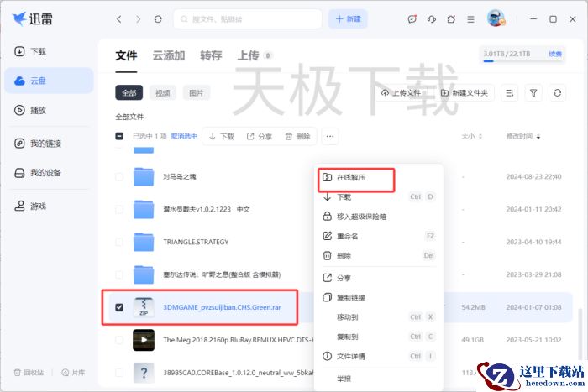
Task: Click 上传文件 button
Action: tap(402, 93)
